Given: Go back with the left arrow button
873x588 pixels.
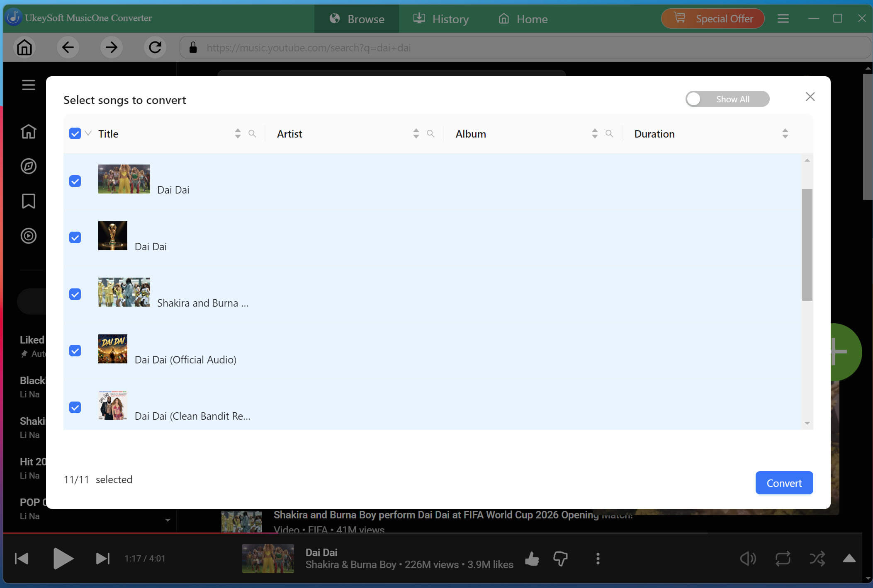Looking at the screenshot, I should [x=68, y=47].
